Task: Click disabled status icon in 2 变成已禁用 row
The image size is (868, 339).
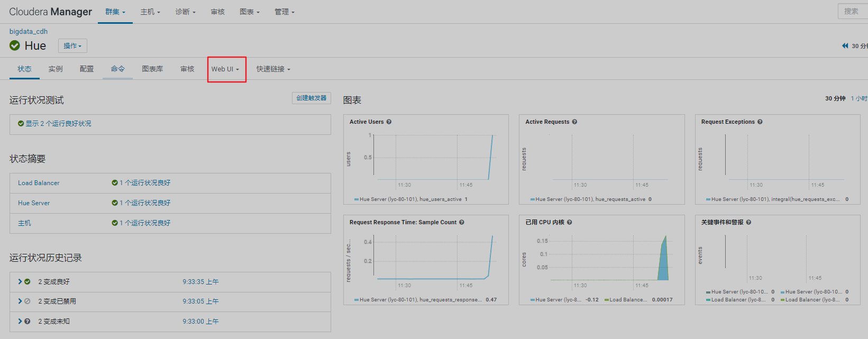Action: pos(28,301)
